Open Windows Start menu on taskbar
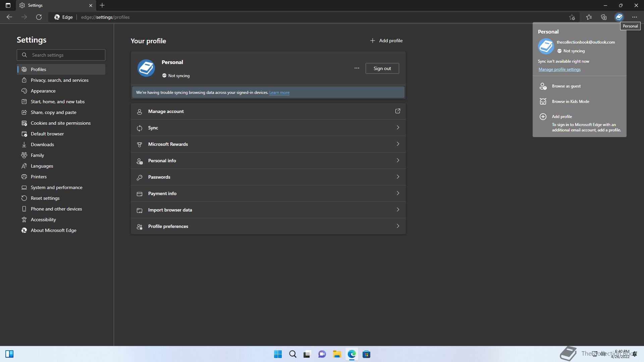Viewport: 644px width, 362px height. pyautogui.click(x=278, y=354)
